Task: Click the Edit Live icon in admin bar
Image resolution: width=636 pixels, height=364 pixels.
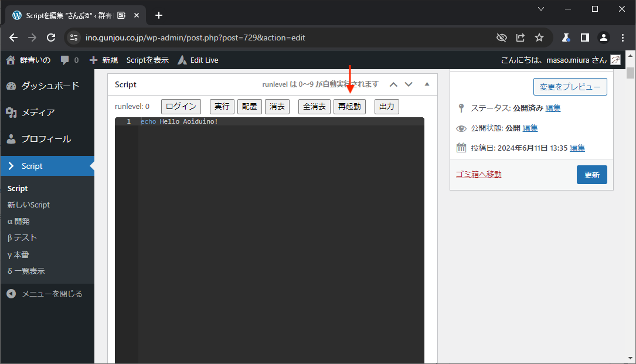Action: pos(182,60)
